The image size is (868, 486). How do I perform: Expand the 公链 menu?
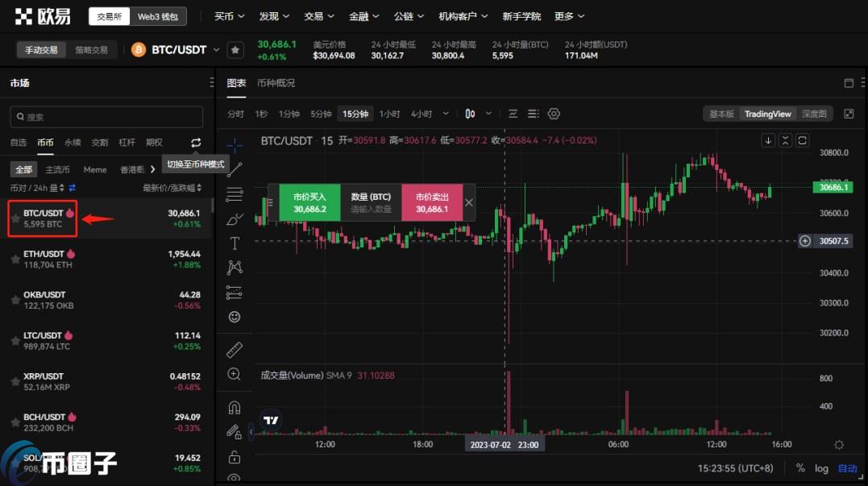pos(409,17)
